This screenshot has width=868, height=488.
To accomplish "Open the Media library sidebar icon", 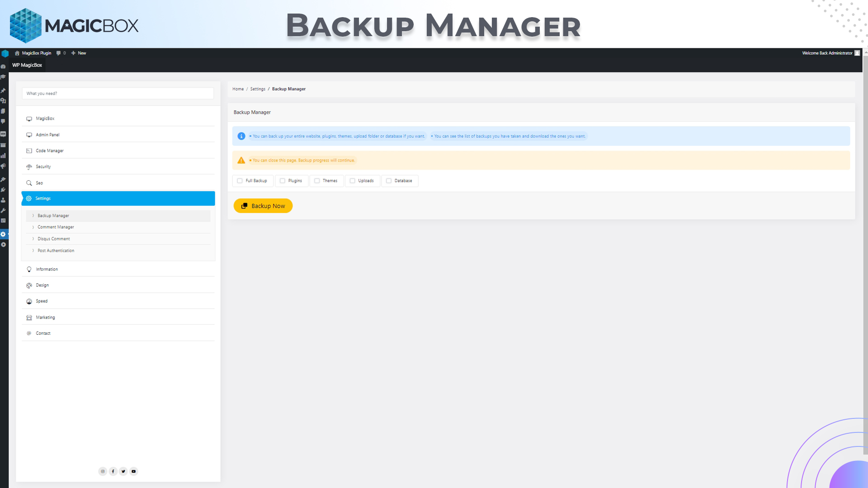I will coord(3,101).
